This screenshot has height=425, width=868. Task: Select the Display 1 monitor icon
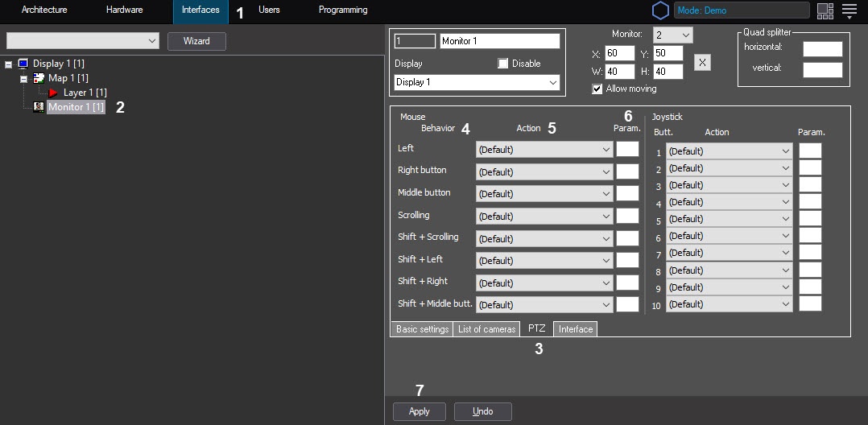point(23,64)
